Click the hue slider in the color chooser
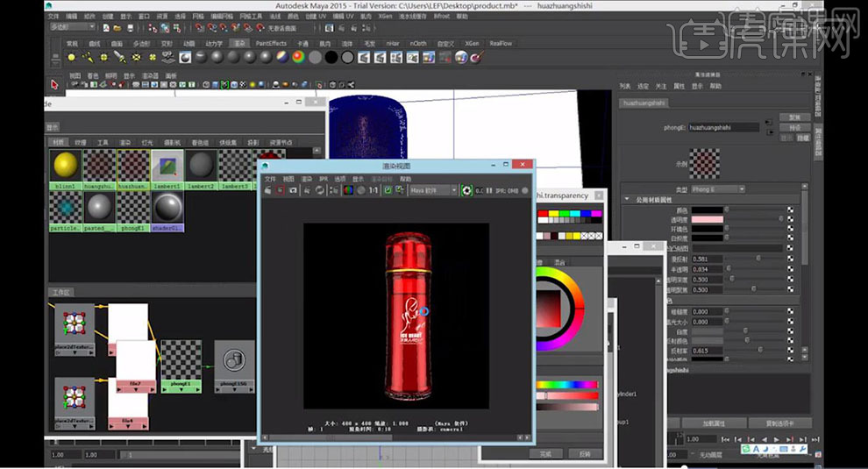The image size is (868, 469). (x=567, y=384)
